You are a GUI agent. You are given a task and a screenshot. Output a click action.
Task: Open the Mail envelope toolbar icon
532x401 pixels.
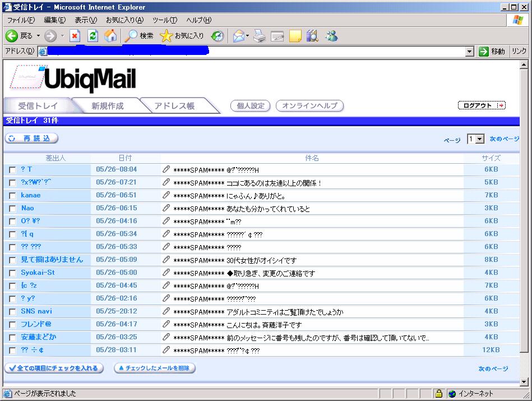coord(239,36)
